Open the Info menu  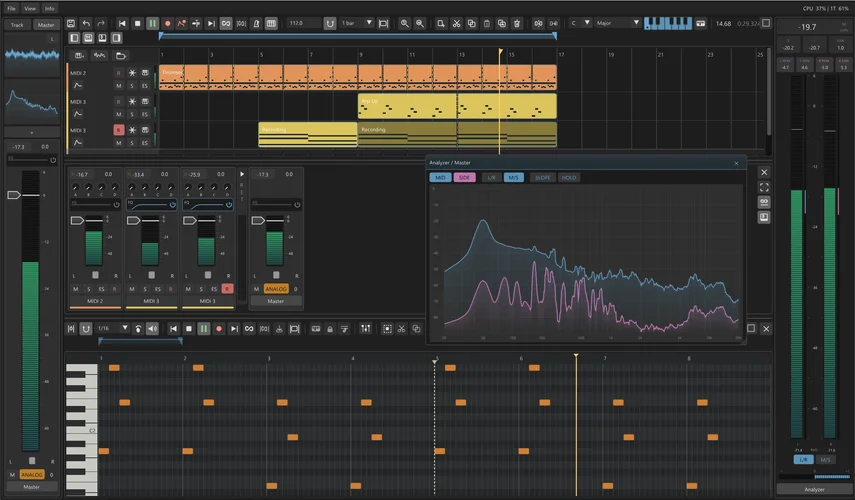50,8
